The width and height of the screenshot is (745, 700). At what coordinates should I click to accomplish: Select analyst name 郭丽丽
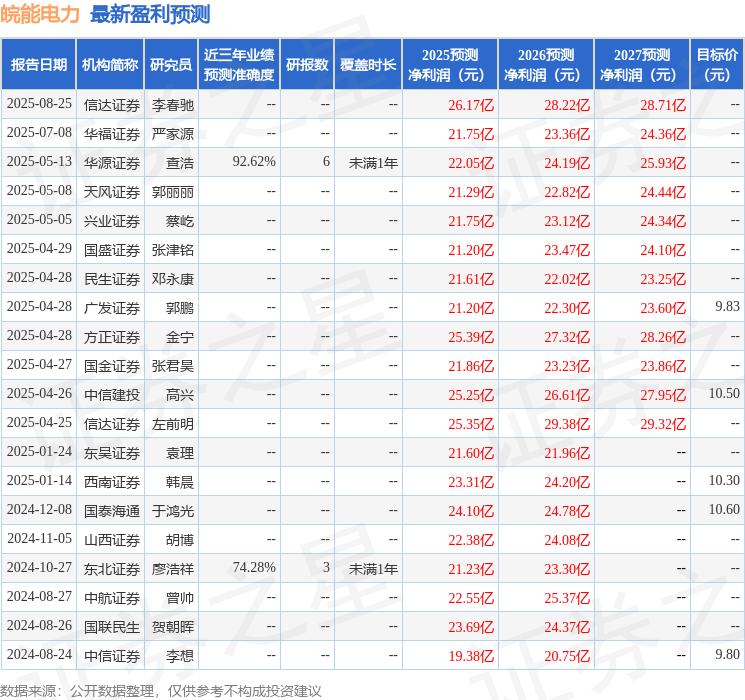click(x=172, y=192)
